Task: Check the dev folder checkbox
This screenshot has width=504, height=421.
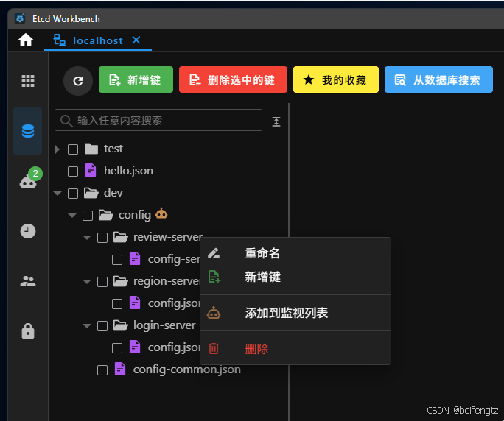Action: pyautogui.click(x=73, y=194)
